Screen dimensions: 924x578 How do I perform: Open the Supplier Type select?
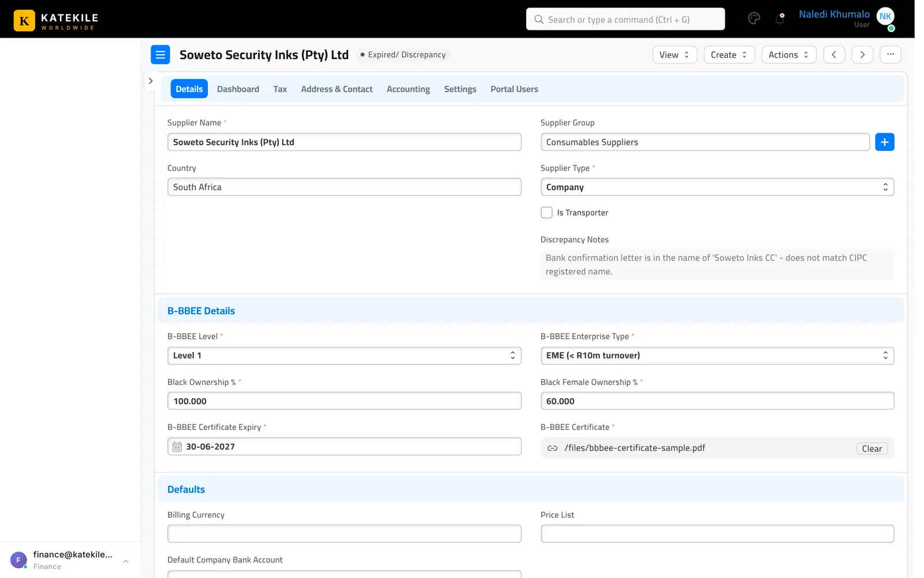click(717, 187)
